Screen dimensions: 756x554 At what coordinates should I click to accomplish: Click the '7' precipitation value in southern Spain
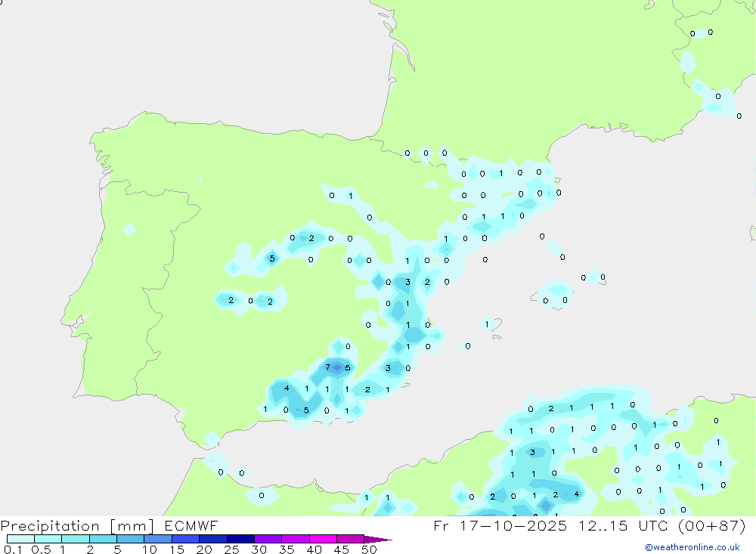(x=327, y=367)
